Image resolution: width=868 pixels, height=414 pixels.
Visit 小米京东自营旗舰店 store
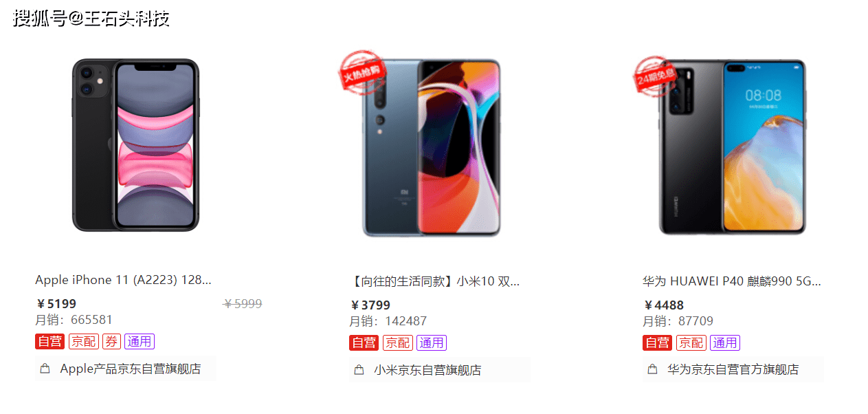(x=427, y=370)
